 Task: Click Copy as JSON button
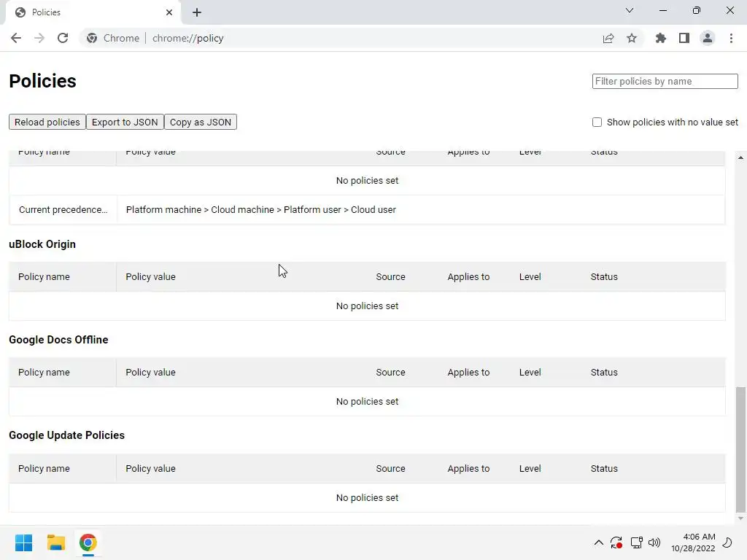[x=201, y=122]
